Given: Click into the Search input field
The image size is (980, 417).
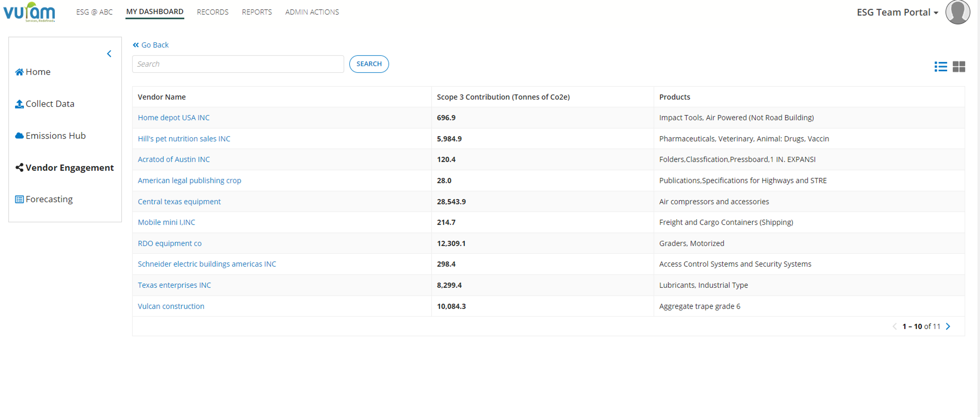Looking at the screenshot, I should click(238, 64).
